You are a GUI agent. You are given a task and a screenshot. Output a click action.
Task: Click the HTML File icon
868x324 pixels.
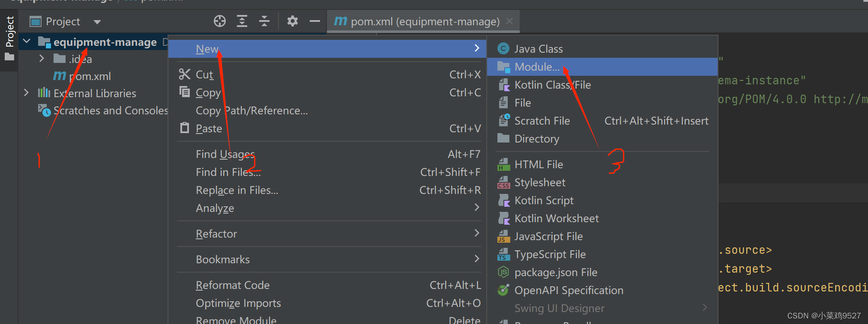[x=504, y=164]
